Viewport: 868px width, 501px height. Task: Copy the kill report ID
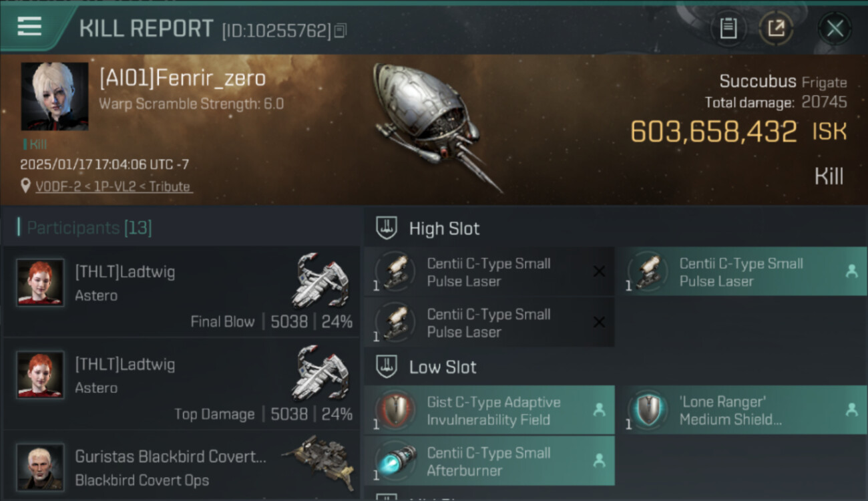pyautogui.click(x=341, y=31)
